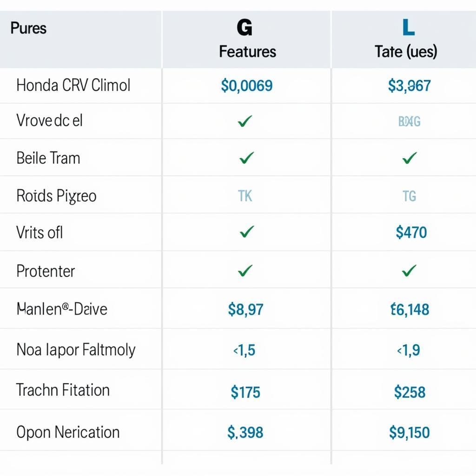Select the Tate (ues) column header
Screen dimensions: 476x476
pos(406,51)
